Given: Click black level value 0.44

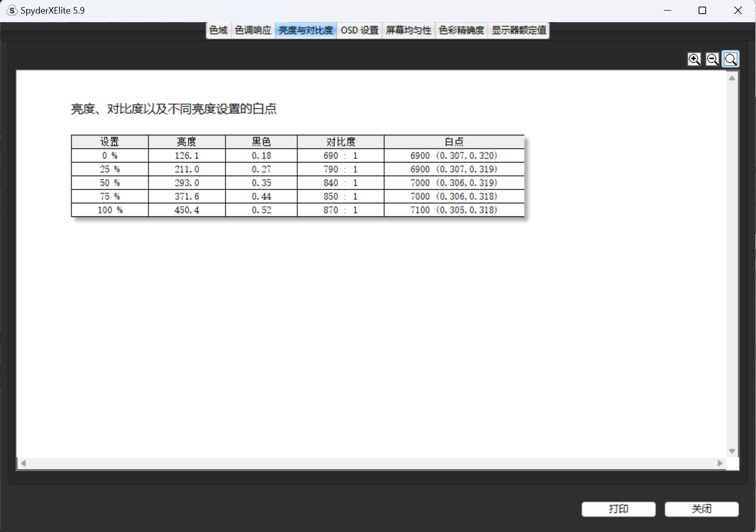Looking at the screenshot, I should click(261, 196).
